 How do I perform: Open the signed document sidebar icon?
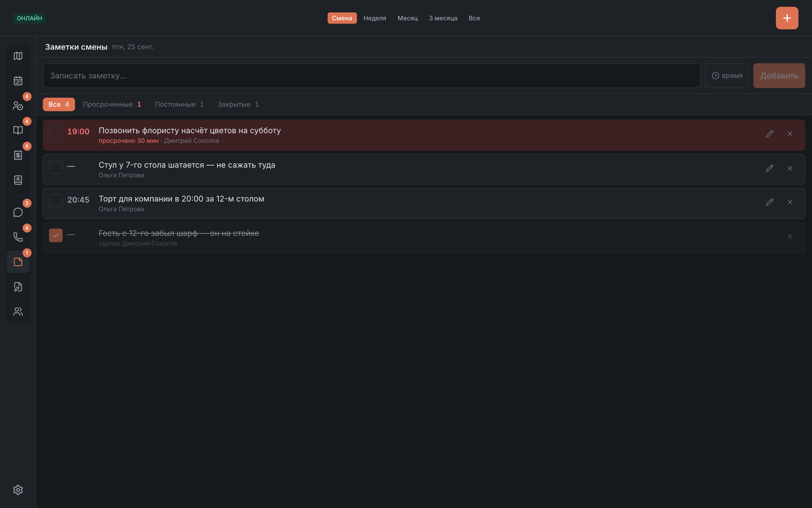point(18,287)
